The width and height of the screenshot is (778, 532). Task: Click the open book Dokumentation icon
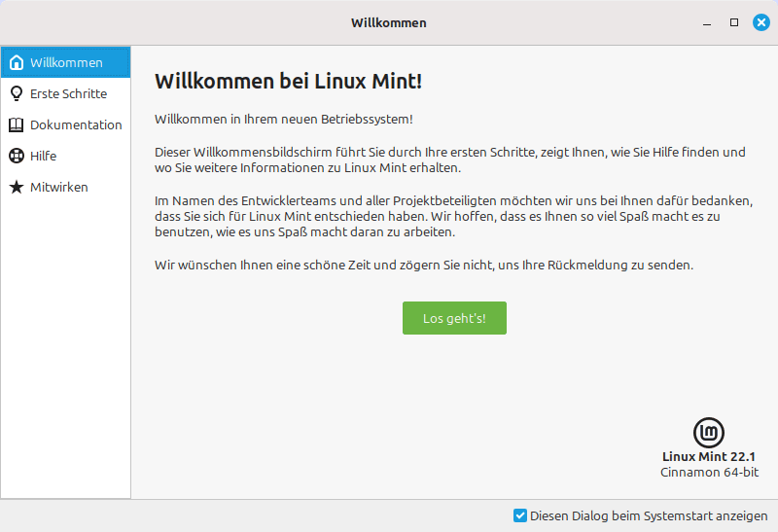(x=17, y=125)
